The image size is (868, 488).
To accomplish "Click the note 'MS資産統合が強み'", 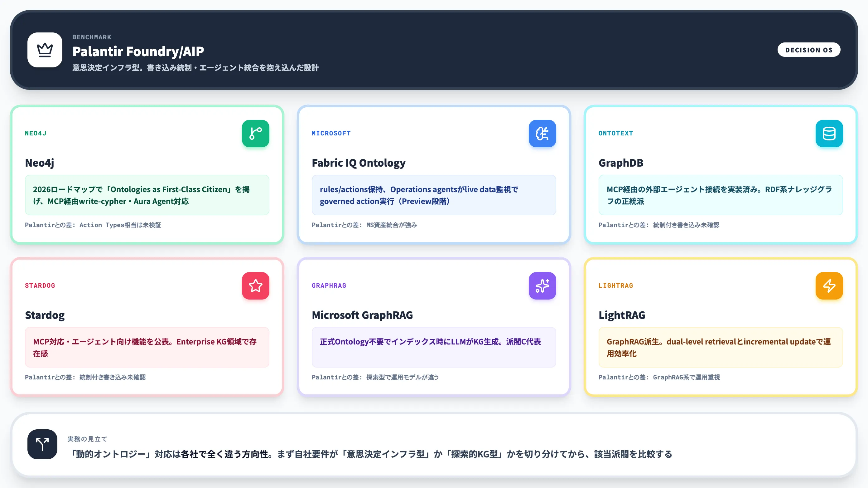I will coord(392,225).
